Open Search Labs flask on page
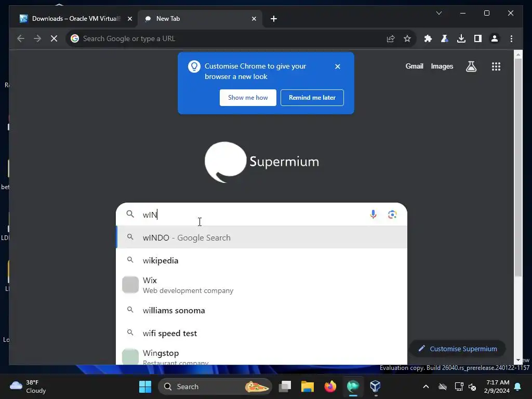532x399 pixels. pyautogui.click(x=471, y=66)
